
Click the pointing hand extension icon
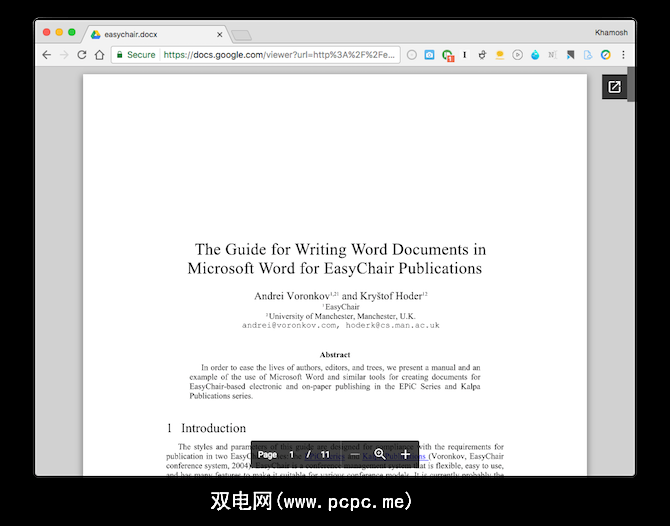(482, 55)
